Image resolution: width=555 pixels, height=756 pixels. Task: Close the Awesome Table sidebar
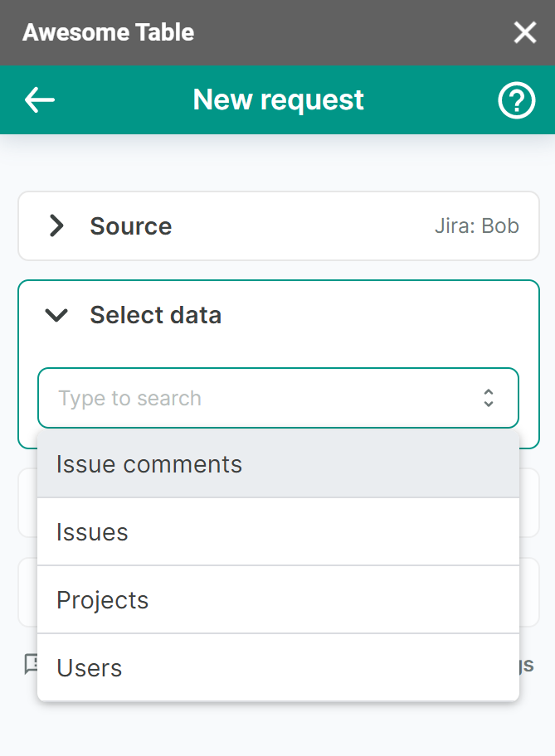tap(525, 32)
